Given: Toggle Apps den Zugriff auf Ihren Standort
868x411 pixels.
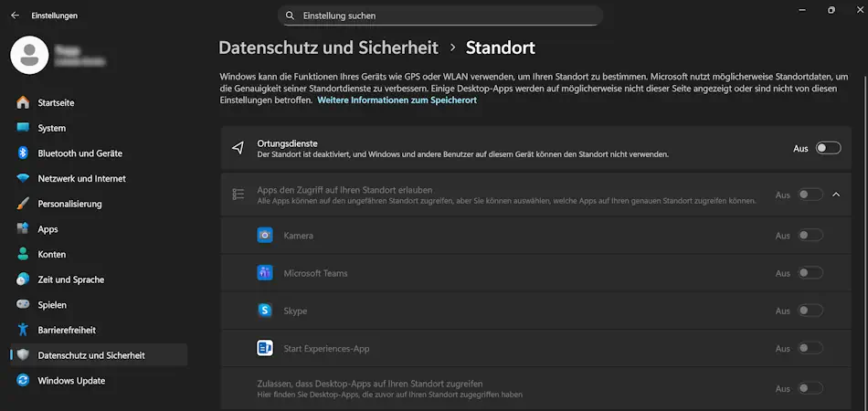Looking at the screenshot, I should (810, 195).
